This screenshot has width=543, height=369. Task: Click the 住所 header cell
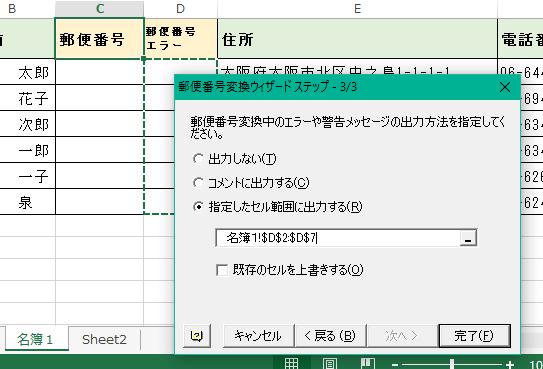(x=357, y=39)
